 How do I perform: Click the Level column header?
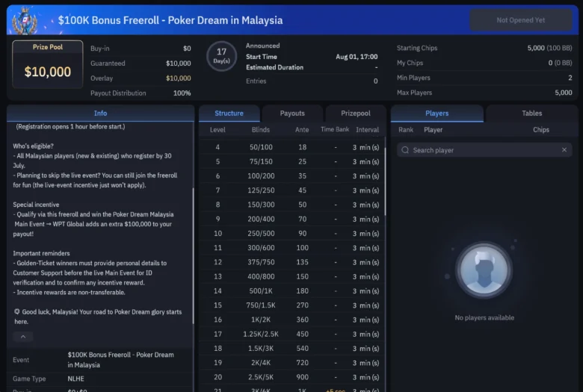click(x=218, y=130)
